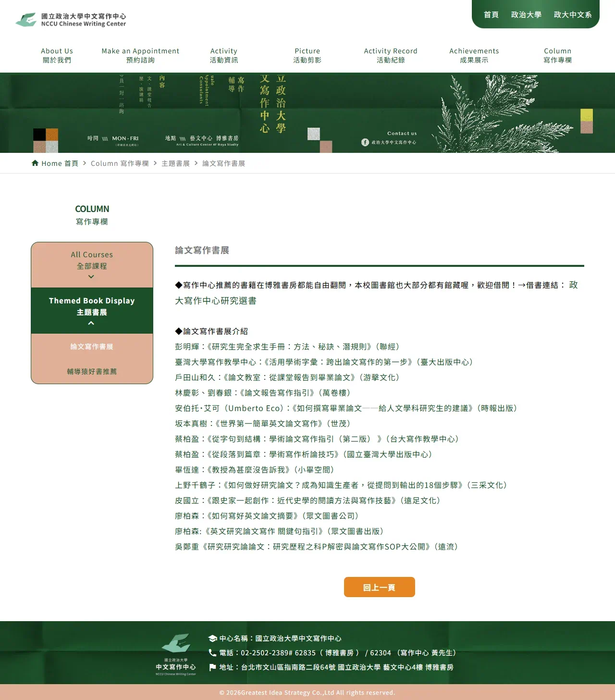Click the flag icon beside the address
Viewport: 615px width, 700px height.
(212, 667)
